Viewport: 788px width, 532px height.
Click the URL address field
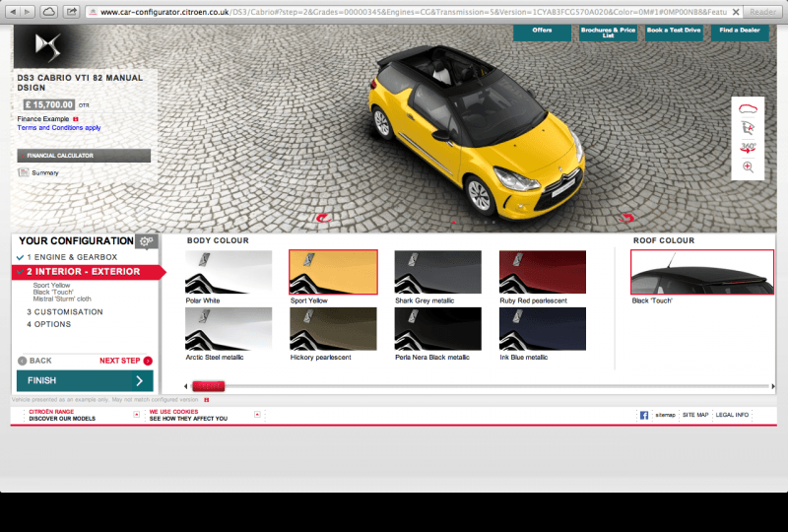click(412, 12)
